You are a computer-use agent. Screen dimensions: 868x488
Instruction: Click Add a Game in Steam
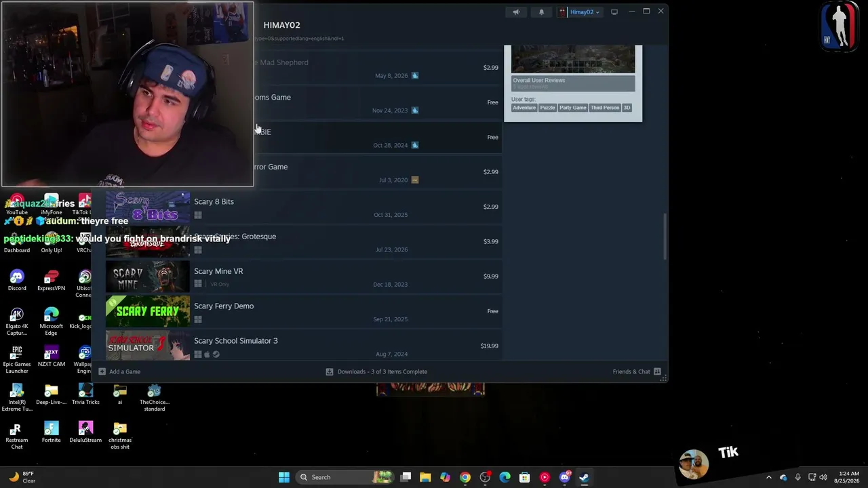click(x=120, y=371)
